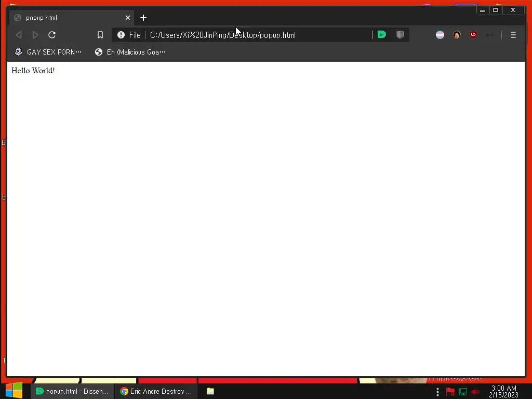
Task: Open the Windows Start button
Action: pyautogui.click(x=14, y=391)
